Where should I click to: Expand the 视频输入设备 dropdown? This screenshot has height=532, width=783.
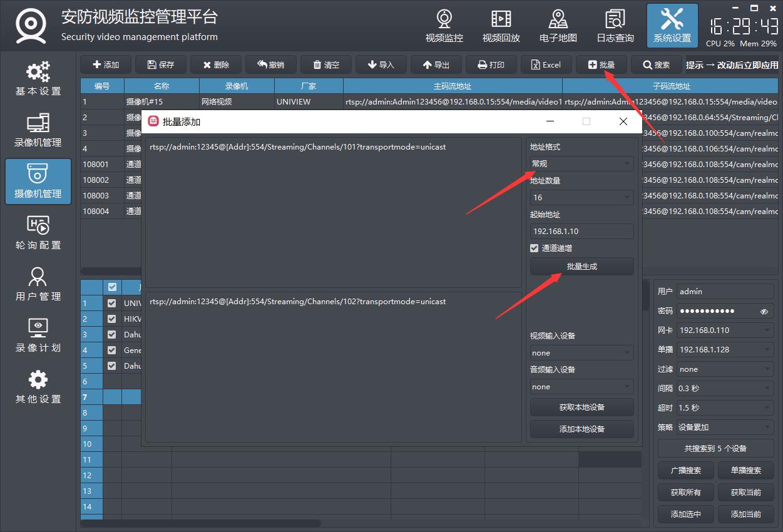[581, 353]
